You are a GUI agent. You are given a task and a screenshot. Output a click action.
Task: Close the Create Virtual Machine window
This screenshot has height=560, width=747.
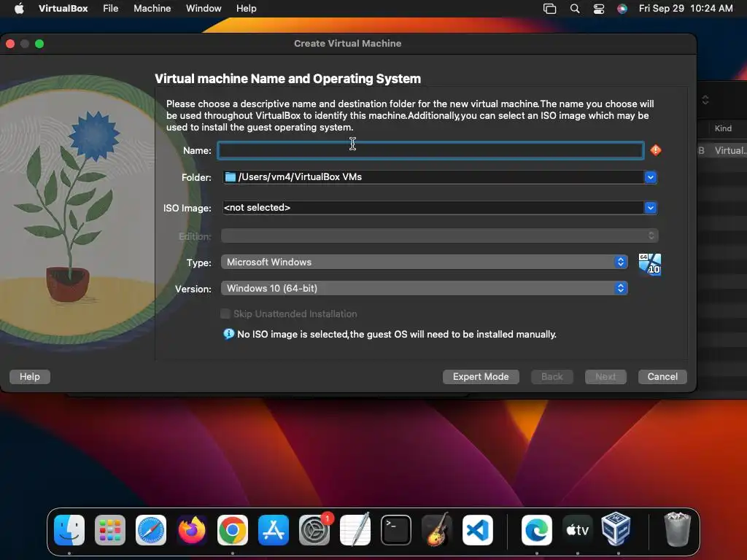(x=10, y=44)
